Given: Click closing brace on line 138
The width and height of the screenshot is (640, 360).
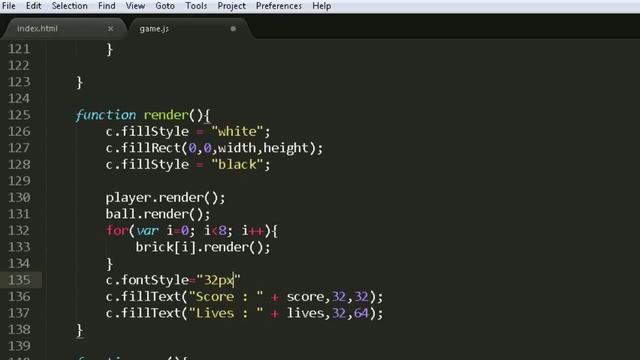Looking at the screenshot, I should click(x=80, y=330).
